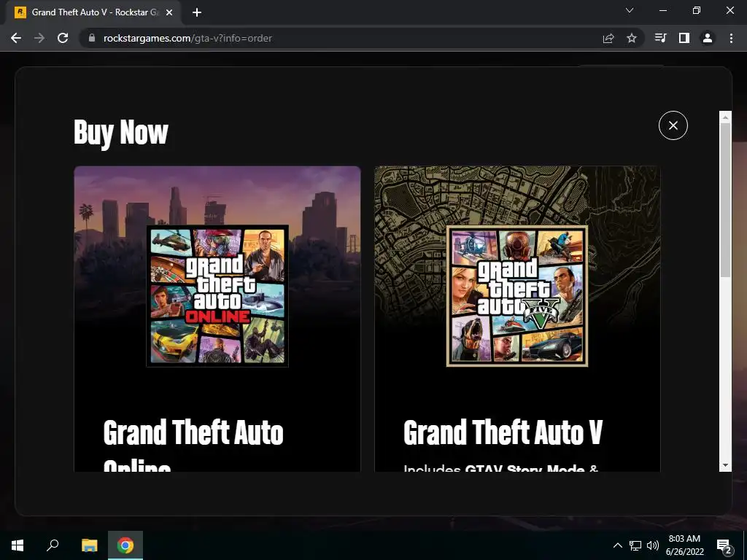Viewport: 747px width, 560px height.
Task: Click the GTA V cover art thumbnail
Action: [x=517, y=296]
